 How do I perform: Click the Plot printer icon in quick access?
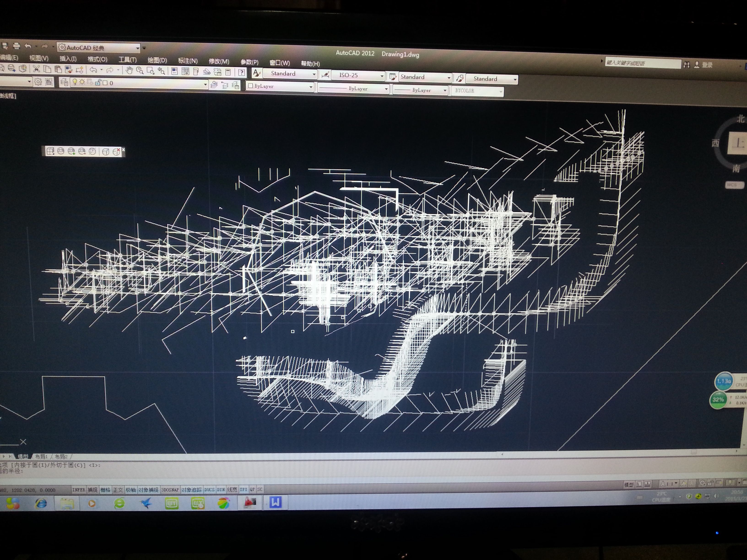point(16,46)
